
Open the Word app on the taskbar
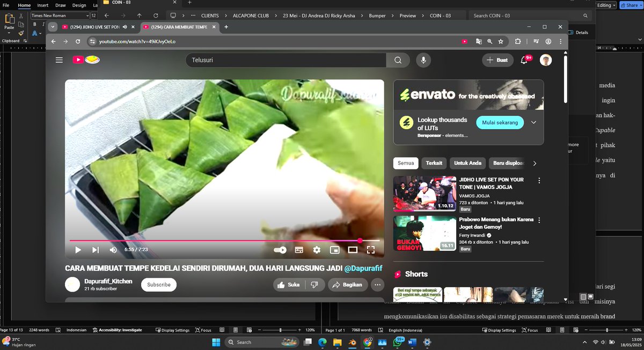coord(412,342)
